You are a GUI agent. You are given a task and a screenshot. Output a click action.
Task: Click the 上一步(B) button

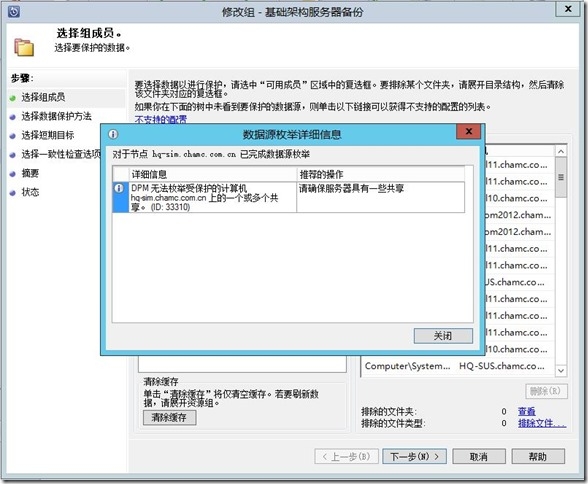point(346,456)
